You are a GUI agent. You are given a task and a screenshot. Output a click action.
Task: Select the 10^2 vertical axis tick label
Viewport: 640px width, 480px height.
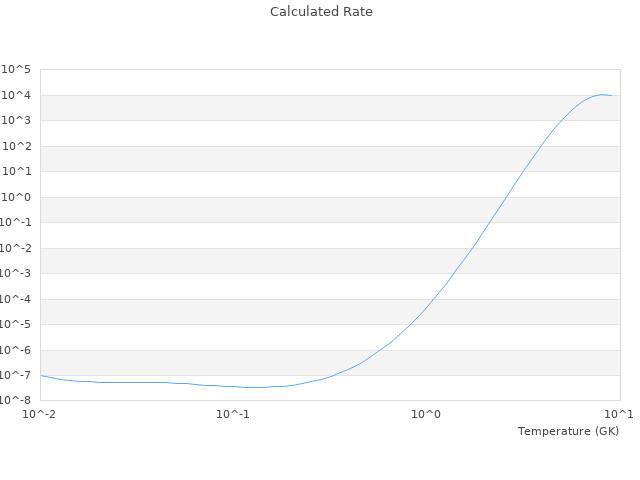[17, 147]
